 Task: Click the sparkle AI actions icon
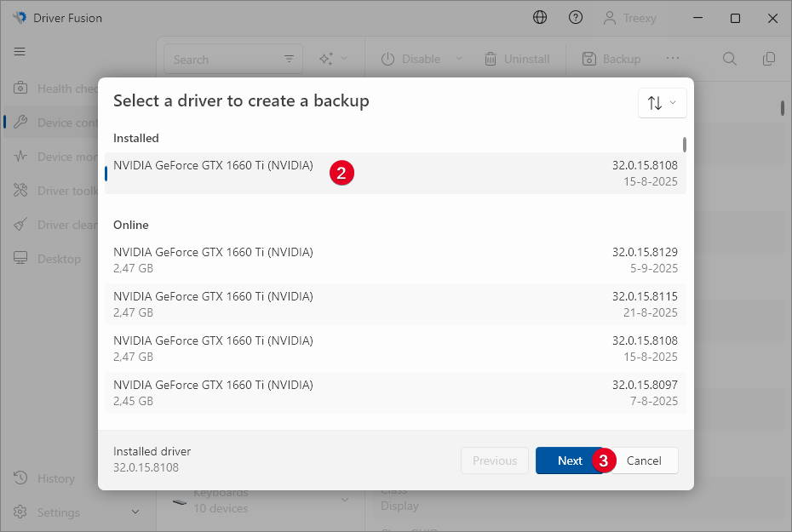[x=326, y=59]
